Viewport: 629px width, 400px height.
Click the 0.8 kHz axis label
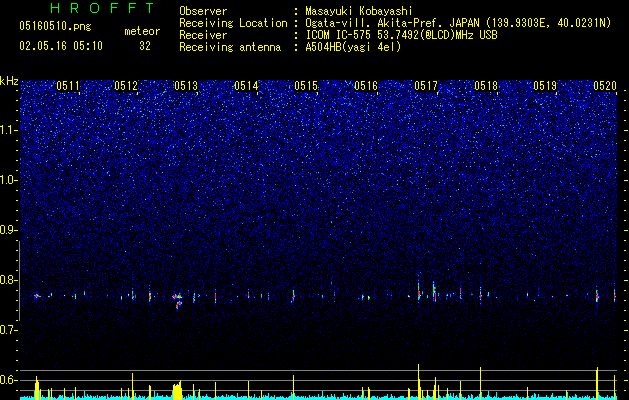click(x=8, y=280)
